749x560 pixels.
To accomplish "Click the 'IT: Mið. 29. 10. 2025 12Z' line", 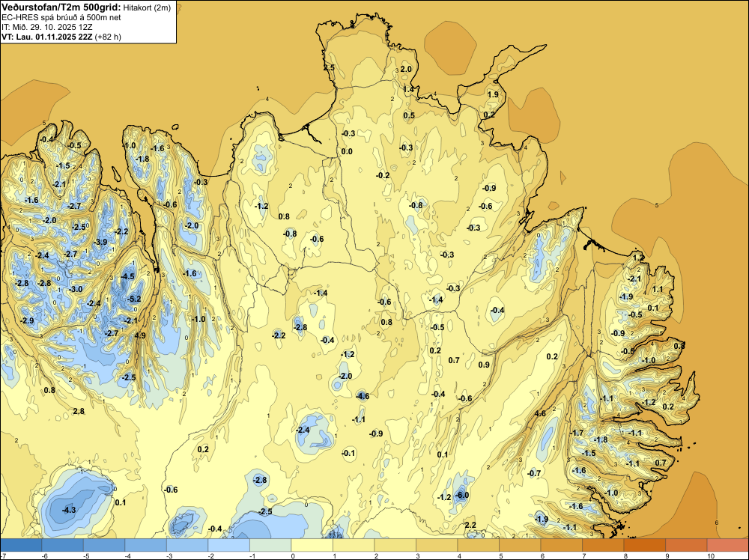I will (x=47, y=27).
